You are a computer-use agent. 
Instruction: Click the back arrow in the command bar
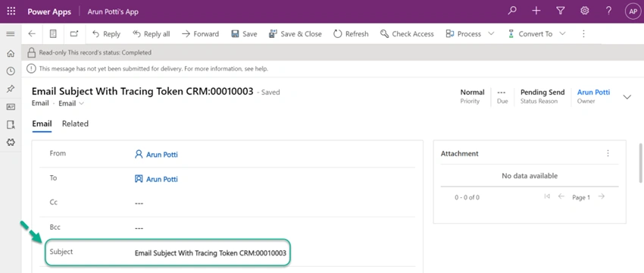32,33
